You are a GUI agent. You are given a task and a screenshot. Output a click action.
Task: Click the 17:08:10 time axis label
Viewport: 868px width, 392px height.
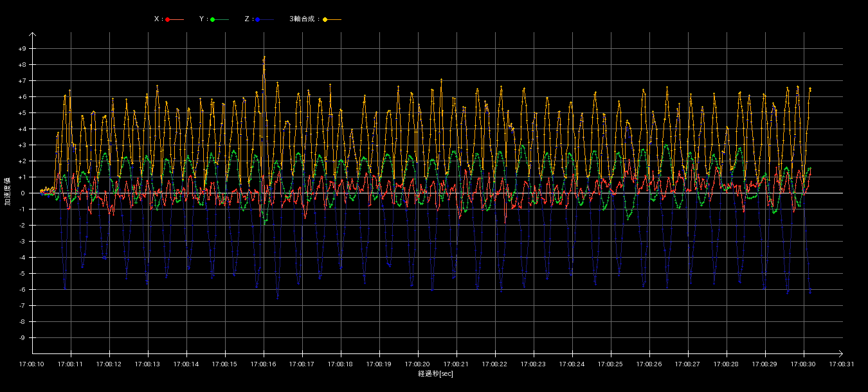point(32,364)
